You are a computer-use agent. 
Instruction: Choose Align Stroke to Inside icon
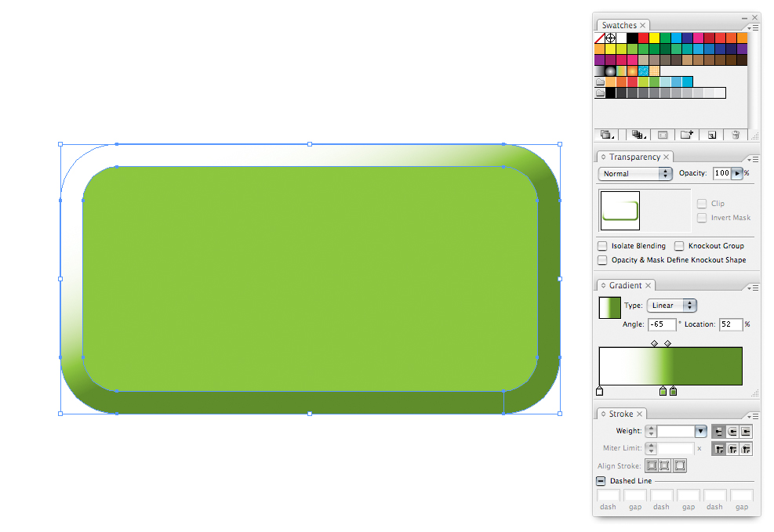click(x=666, y=465)
